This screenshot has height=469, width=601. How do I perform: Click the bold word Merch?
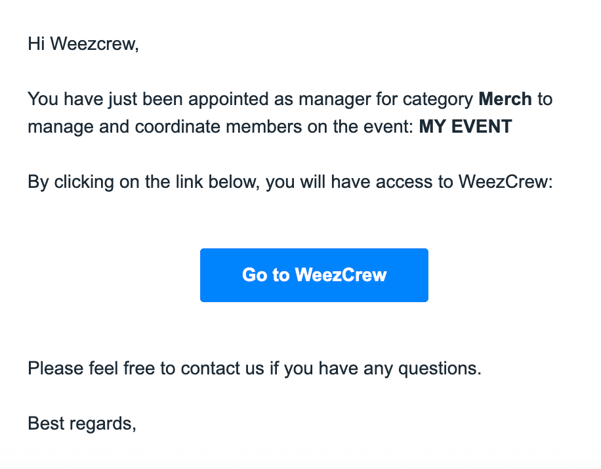(505, 99)
